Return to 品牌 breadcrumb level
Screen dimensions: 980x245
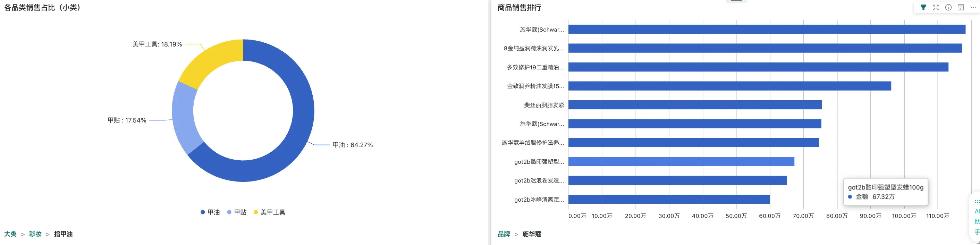(x=504, y=234)
